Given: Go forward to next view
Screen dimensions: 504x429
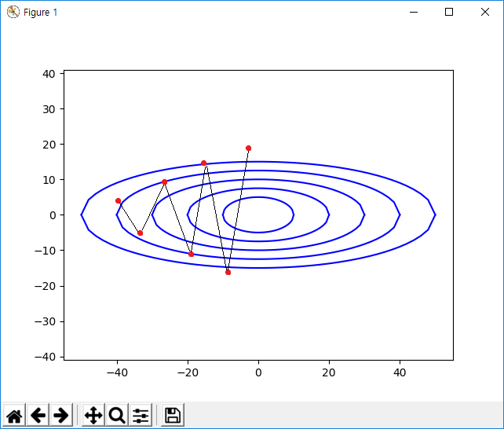Looking at the screenshot, I should click(x=61, y=416).
